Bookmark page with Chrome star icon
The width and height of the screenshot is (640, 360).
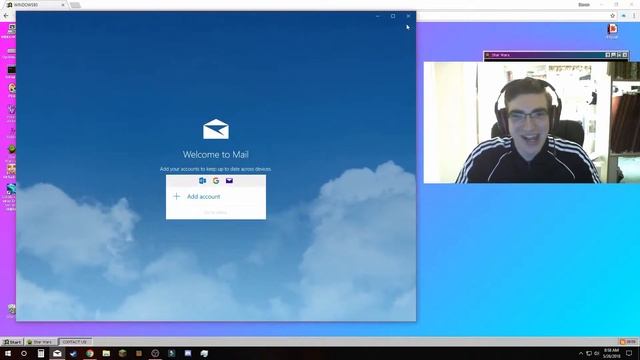click(612, 16)
